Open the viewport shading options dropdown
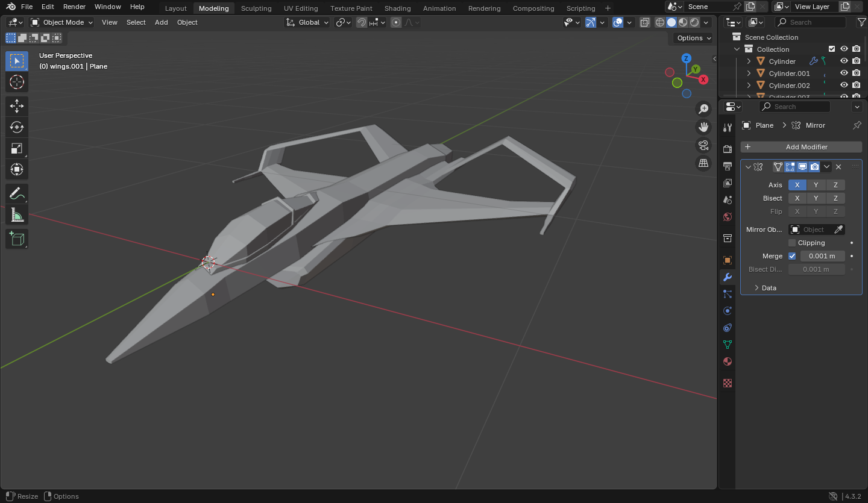This screenshot has width=868, height=503. pos(706,22)
